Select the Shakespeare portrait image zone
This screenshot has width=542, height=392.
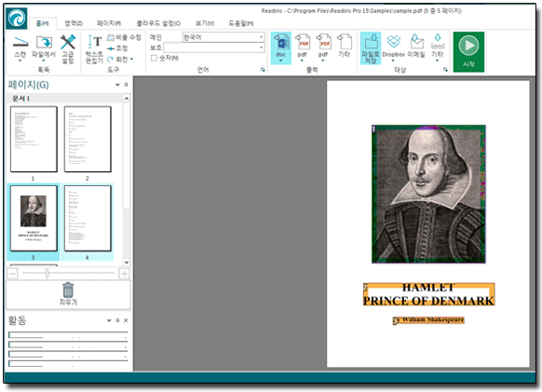click(x=428, y=195)
